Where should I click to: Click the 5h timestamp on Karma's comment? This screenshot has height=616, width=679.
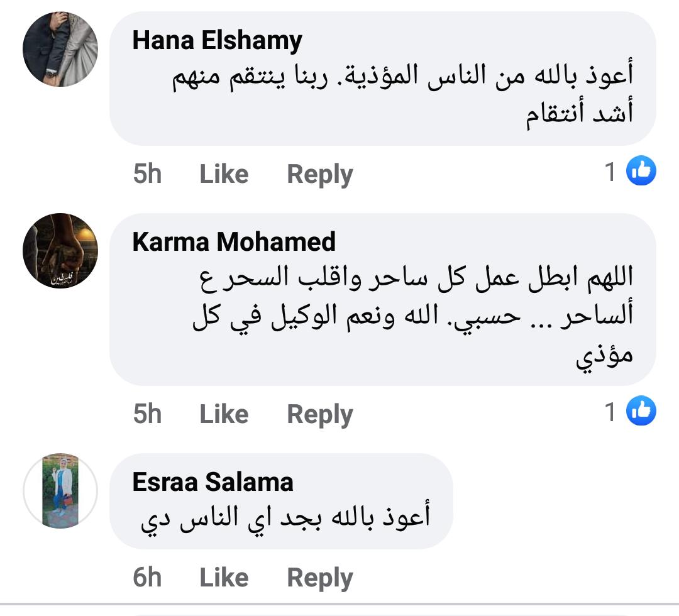click(147, 414)
